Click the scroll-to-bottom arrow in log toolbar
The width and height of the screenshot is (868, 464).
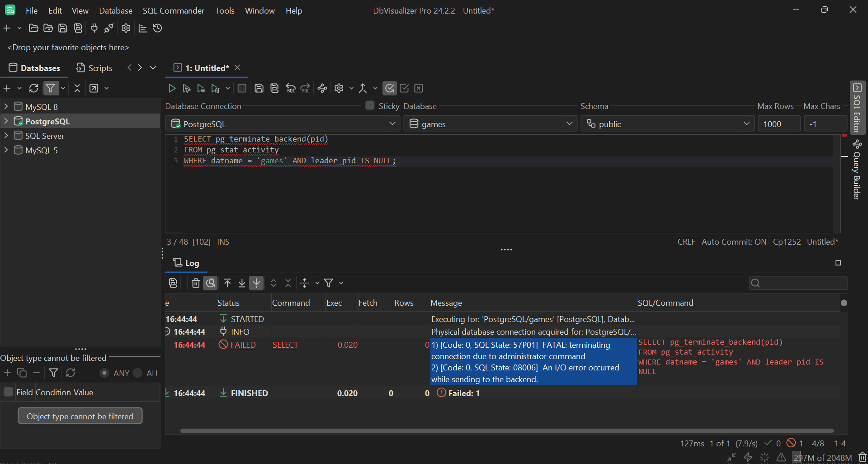point(242,283)
